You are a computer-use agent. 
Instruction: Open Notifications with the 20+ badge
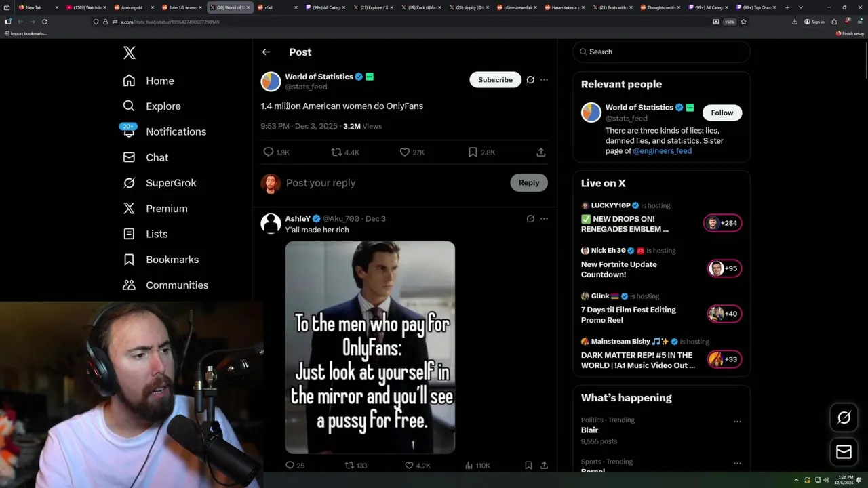pyautogui.click(x=164, y=131)
